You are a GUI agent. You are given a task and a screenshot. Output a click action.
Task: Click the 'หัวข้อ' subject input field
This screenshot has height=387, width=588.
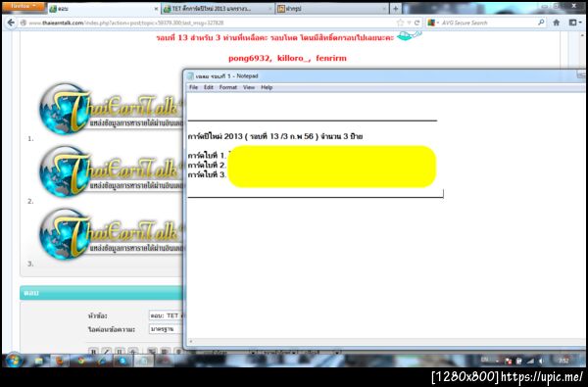click(x=167, y=315)
